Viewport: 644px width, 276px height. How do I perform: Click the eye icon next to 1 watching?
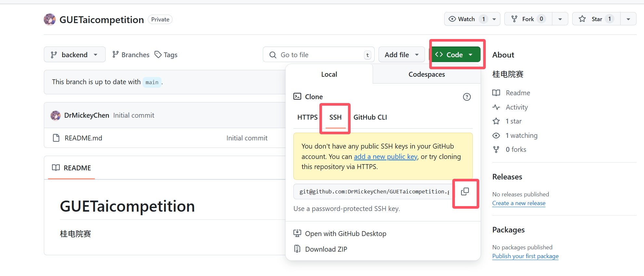(496, 136)
